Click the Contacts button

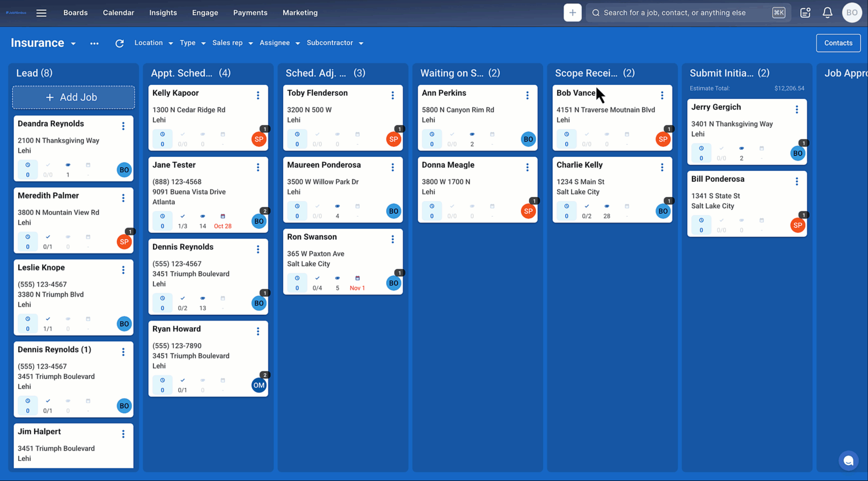pos(838,43)
